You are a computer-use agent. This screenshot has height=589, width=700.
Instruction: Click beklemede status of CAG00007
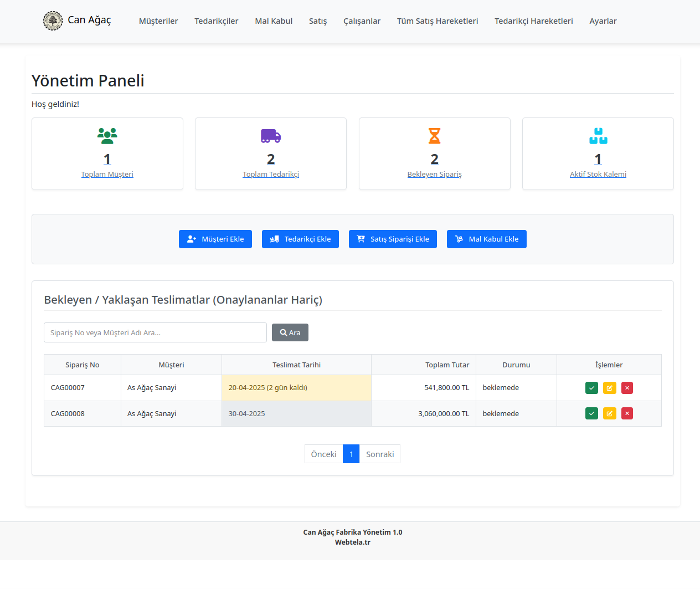(501, 388)
